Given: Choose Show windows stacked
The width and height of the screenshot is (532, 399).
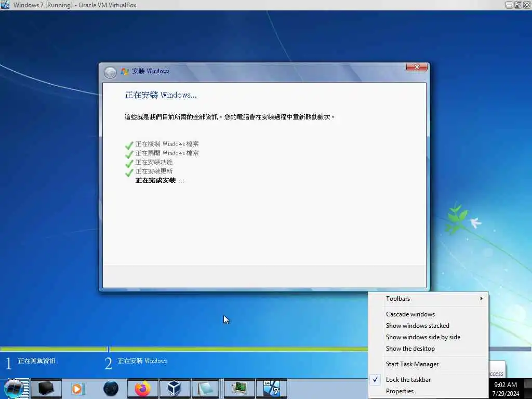Looking at the screenshot, I should [x=429, y=326].
